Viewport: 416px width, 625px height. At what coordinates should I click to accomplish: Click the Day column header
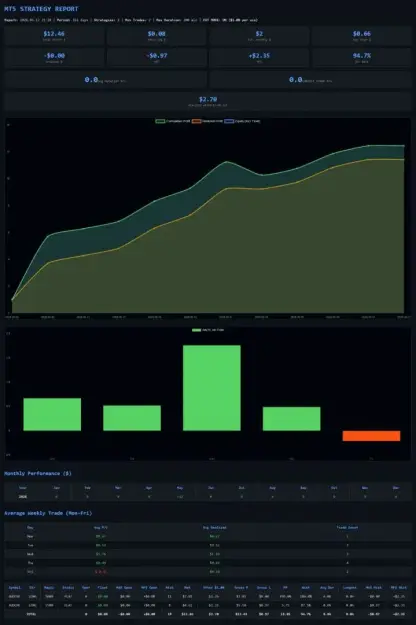30,527
